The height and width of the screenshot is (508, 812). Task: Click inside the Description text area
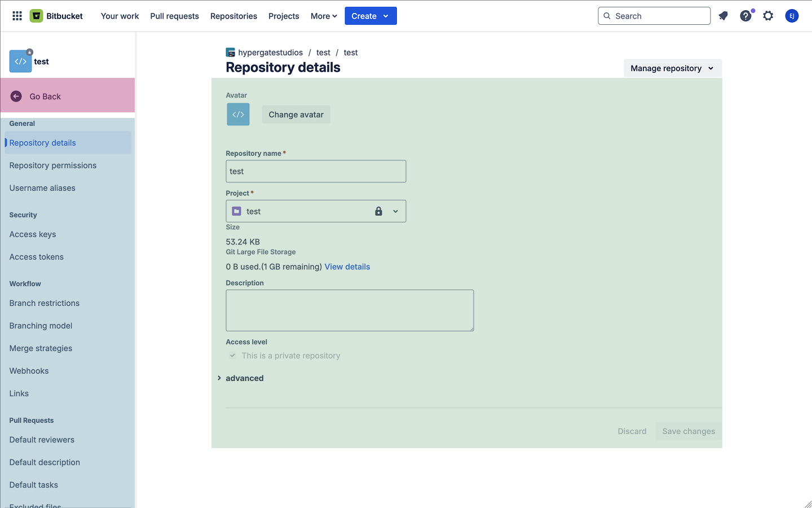tap(350, 310)
